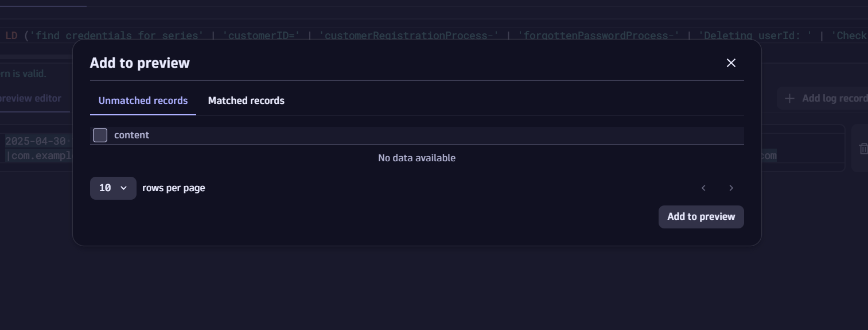Screen dimensions: 868x330
Task: Click the No data available row
Action: click(x=417, y=158)
